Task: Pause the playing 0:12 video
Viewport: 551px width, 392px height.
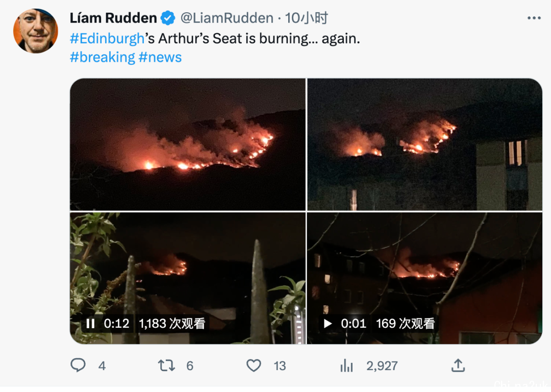Action: (90, 324)
